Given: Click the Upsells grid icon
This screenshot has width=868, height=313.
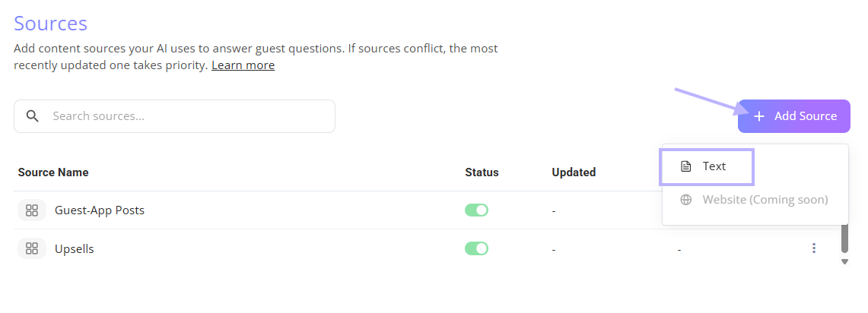Looking at the screenshot, I should [x=32, y=248].
